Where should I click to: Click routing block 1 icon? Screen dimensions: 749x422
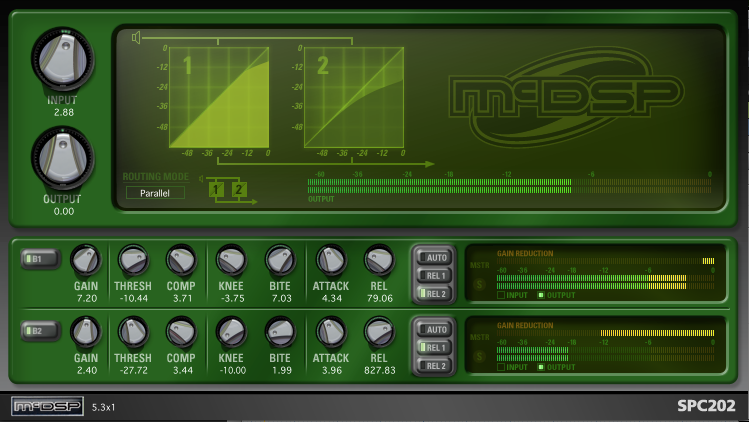point(216,190)
